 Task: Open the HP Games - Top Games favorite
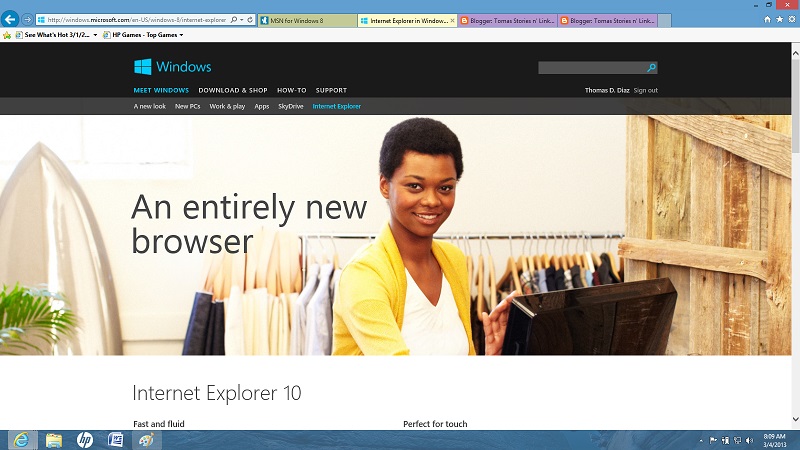[x=140, y=35]
